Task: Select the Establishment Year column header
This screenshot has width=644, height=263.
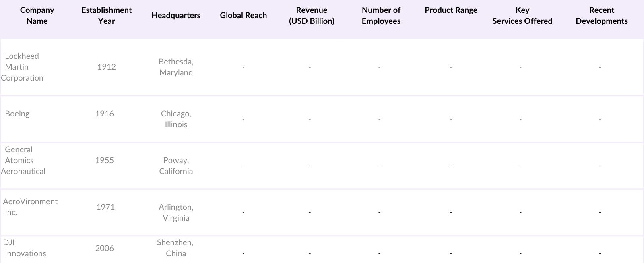Action: 106,16
